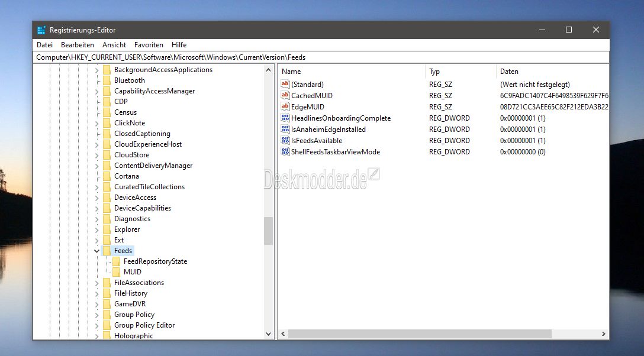
Task: Expand the ClickNote key
Action: [97, 124]
